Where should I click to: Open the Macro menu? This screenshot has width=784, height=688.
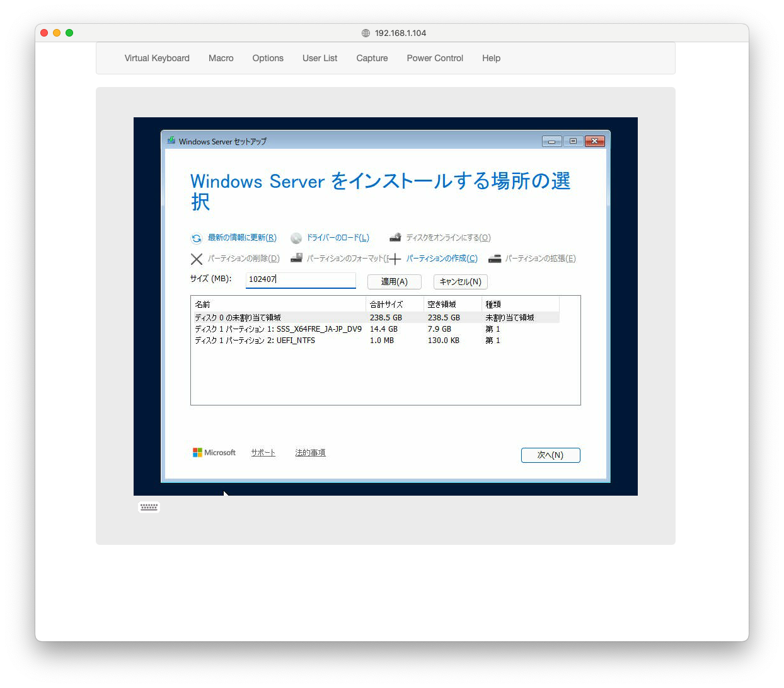tap(221, 58)
